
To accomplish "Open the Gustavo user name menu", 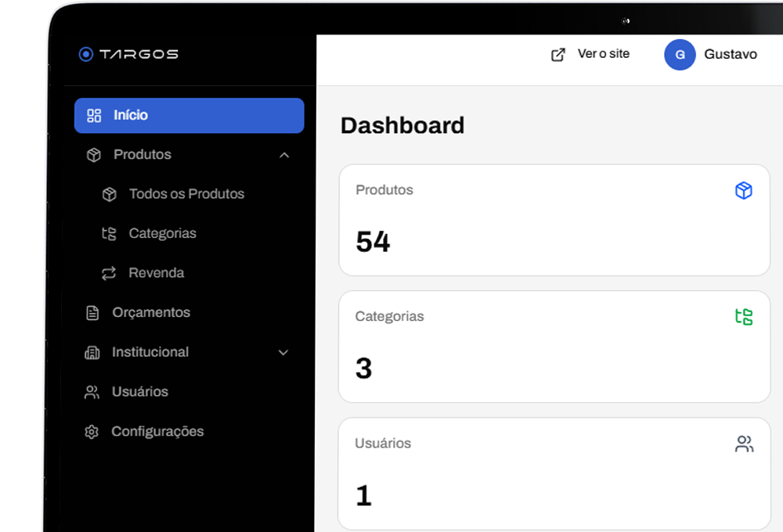I will click(x=731, y=54).
